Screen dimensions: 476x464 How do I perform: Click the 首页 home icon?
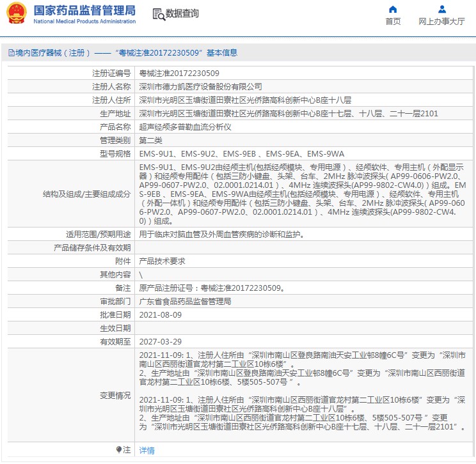(393, 9)
